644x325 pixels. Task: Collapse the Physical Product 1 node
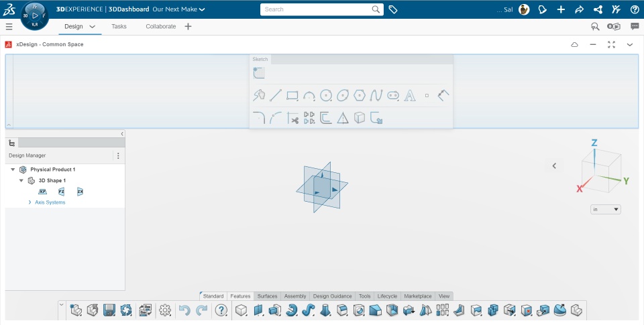13,170
